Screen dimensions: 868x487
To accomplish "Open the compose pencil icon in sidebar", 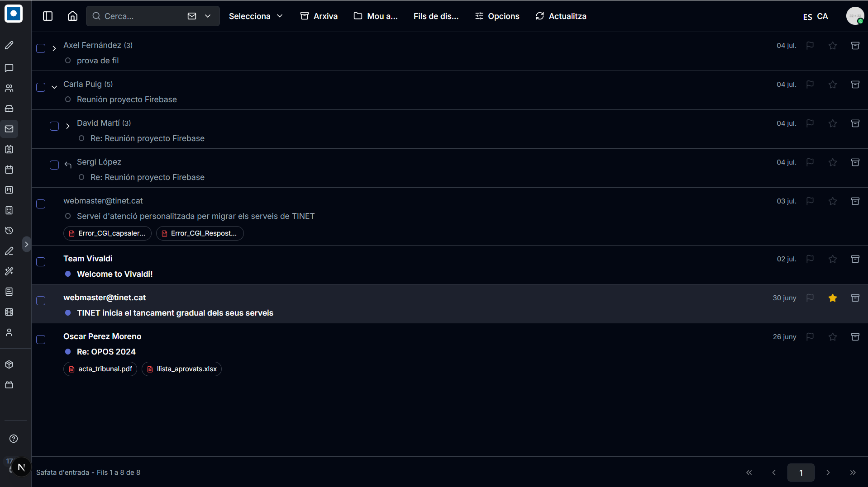I will click(x=9, y=45).
